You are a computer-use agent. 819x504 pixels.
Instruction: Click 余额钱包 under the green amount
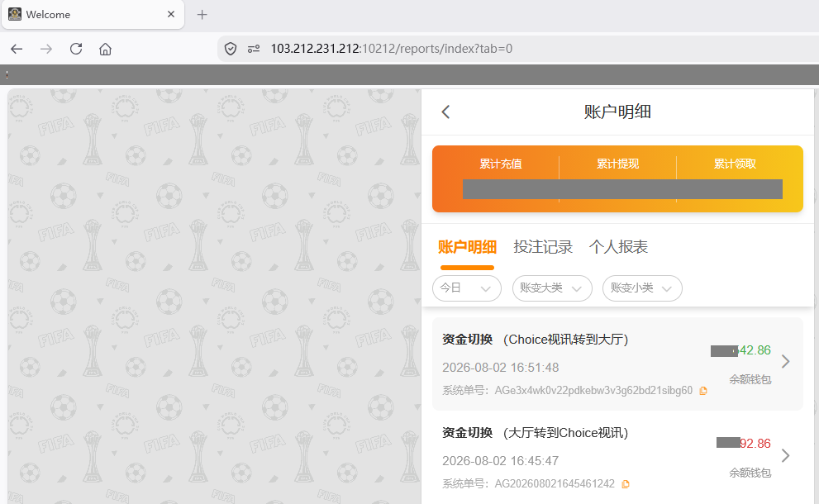(750, 380)
